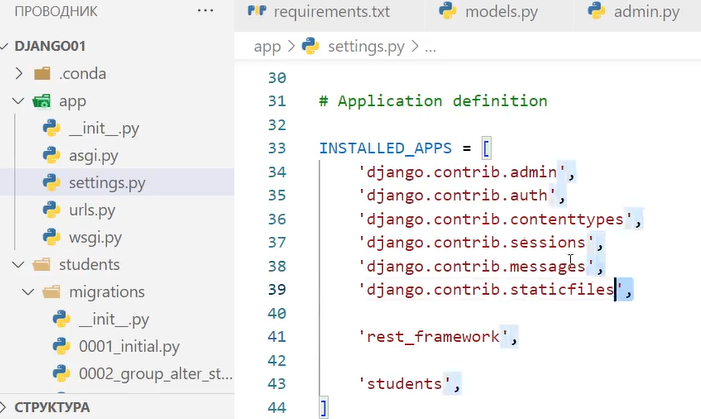
Task: Click settings.py in the breadcrumb bar
Action: pyautogui.click(x=368, y=46)
